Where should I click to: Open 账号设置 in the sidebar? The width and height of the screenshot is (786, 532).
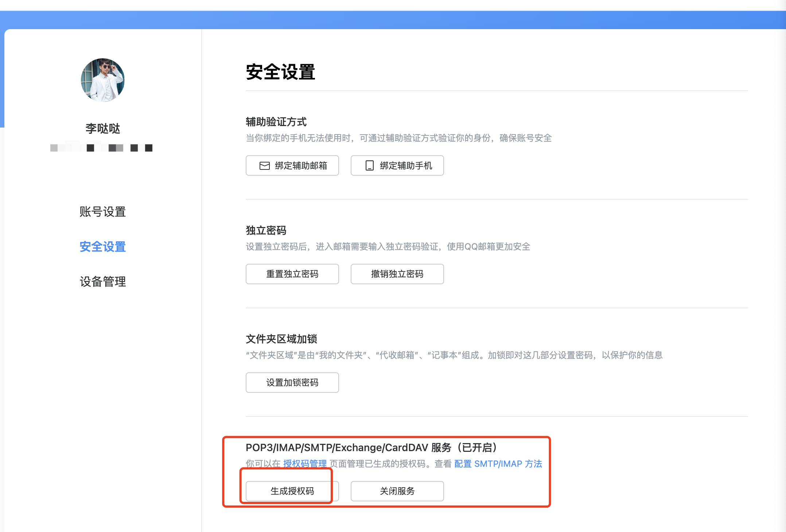tap(103, 212)
